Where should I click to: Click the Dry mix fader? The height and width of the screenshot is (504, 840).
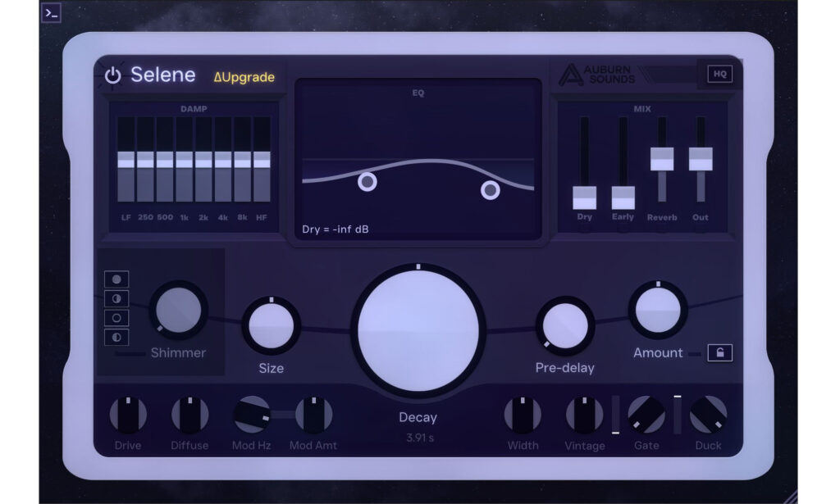click(585, 197)
